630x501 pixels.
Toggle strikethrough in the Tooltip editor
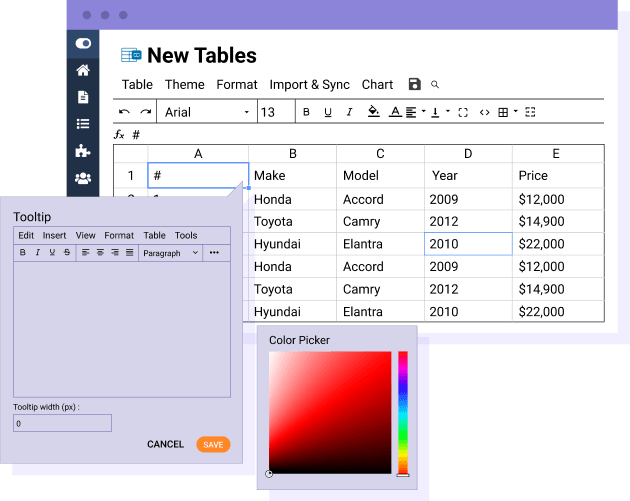point(66,253)
